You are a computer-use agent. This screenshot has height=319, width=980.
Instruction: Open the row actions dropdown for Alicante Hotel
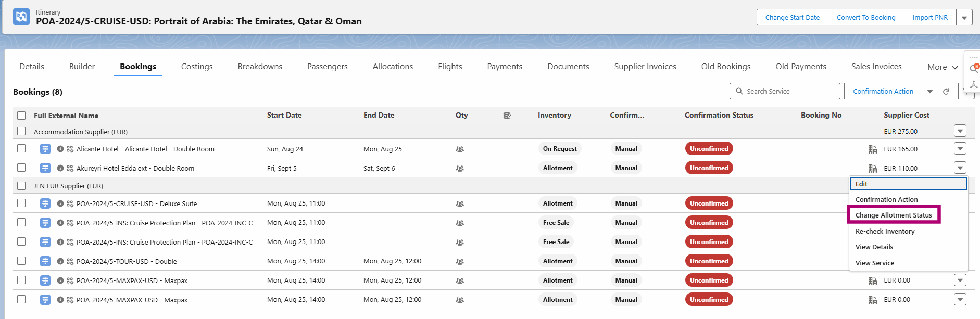(960, 149)
